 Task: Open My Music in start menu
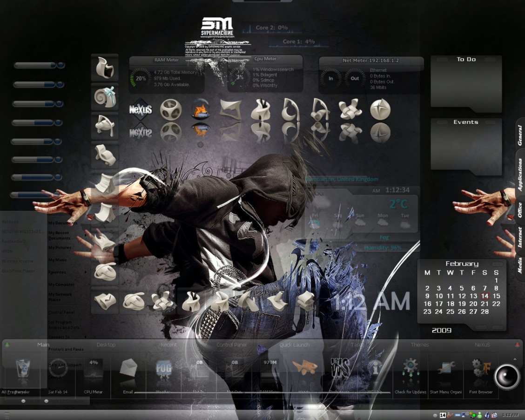point(58,260)
